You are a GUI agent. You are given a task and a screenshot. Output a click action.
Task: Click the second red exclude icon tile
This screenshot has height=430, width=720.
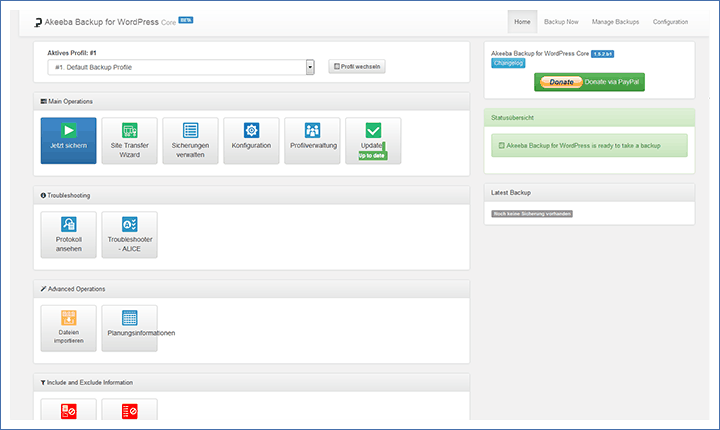tap(129, 410)
